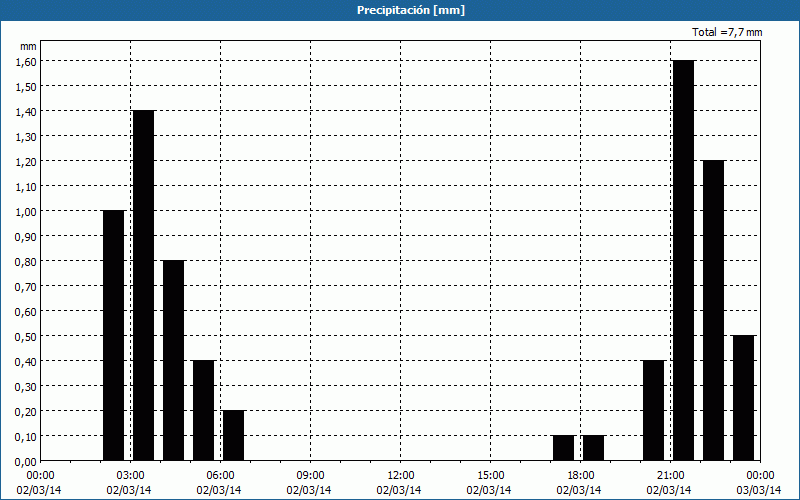Select the 1,20 y-axis label

26,162
